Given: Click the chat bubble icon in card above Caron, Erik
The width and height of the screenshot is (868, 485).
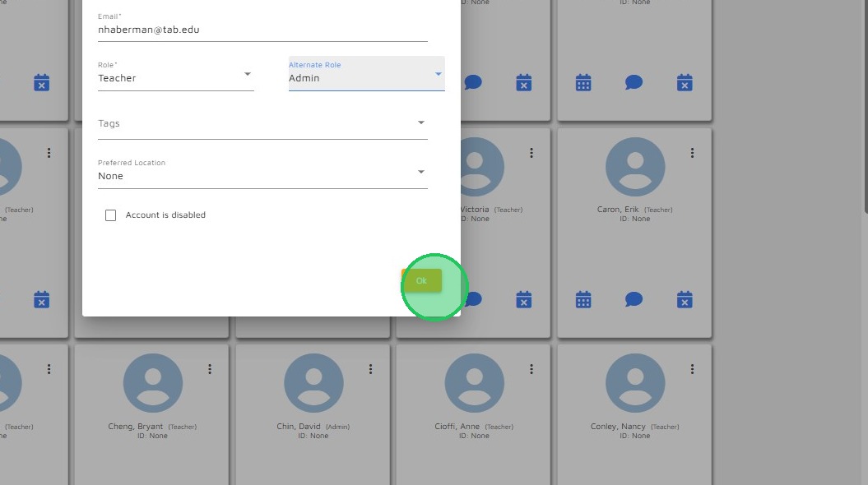Looking at the screenshot, I should tap(634, 83).
